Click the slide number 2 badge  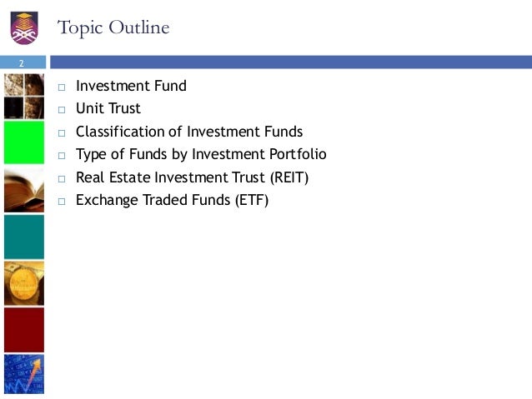[x=23, y=62]
